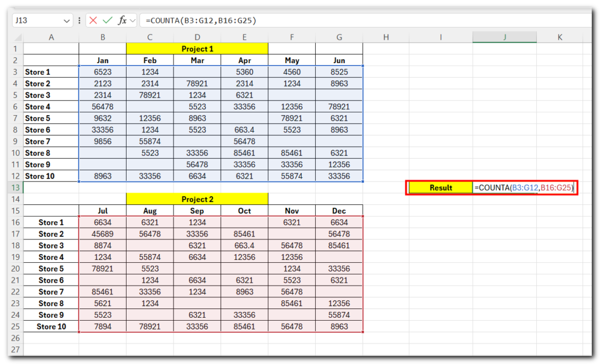Select column H header

386,37
